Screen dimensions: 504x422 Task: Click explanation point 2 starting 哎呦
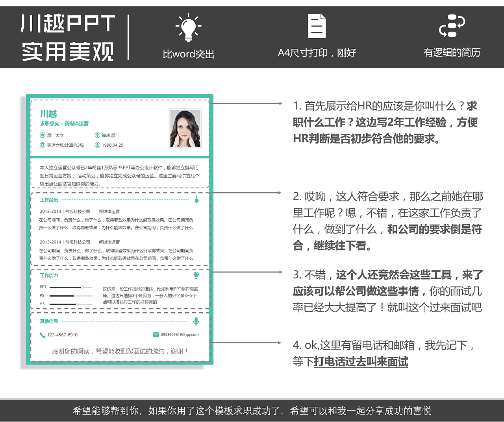tap(388, 221)
